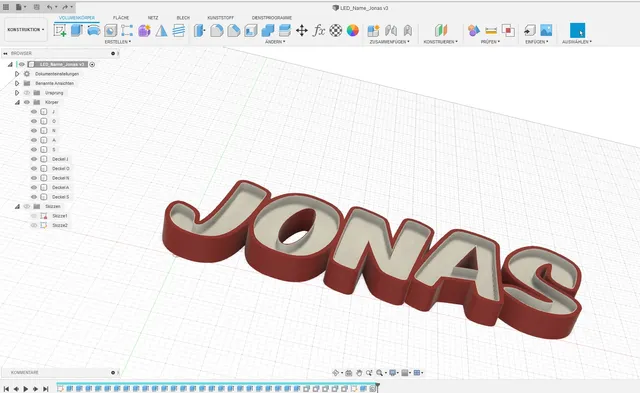
Task: Click the Joint icon
Action: coord(391,31)
